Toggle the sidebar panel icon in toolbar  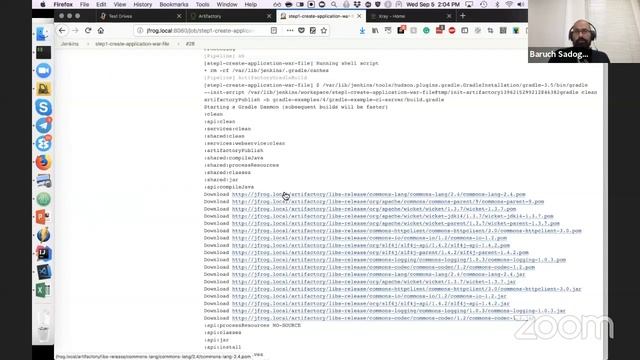click(464, 31)
